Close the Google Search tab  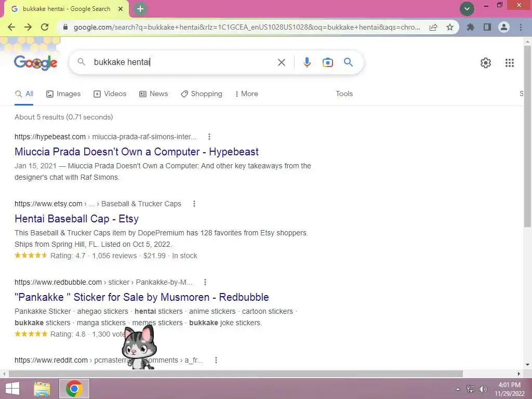tap(121, 9)
